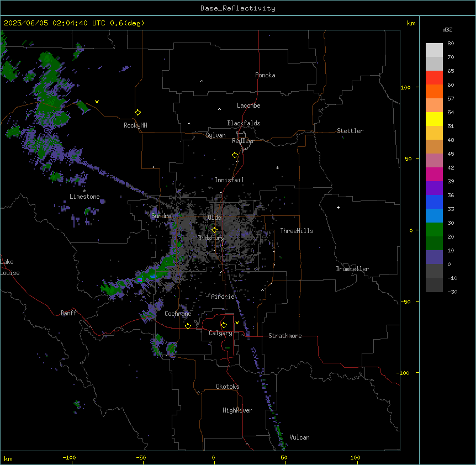Click the Sundre label

point(161,216)
